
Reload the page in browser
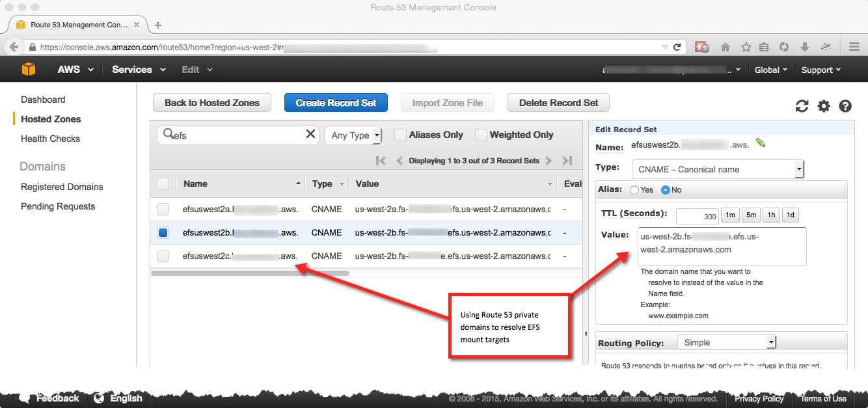[x=677, y=47]
